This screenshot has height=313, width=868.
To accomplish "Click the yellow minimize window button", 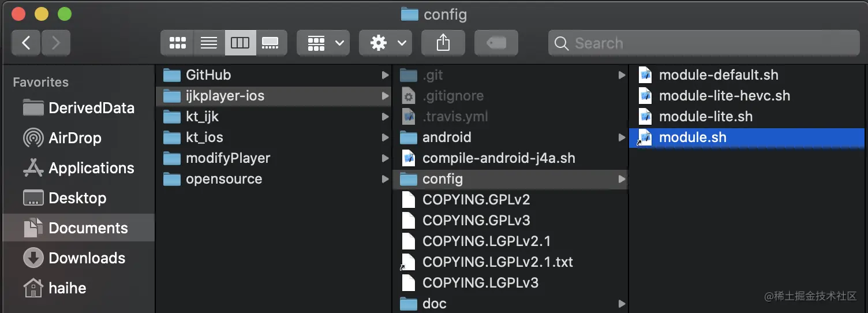I will [42, 14].
